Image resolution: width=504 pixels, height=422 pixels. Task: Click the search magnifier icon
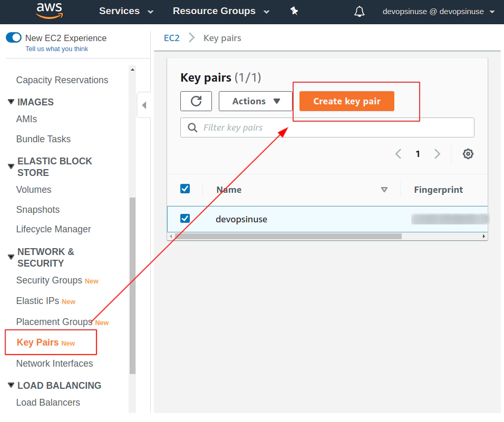[192, 127]
